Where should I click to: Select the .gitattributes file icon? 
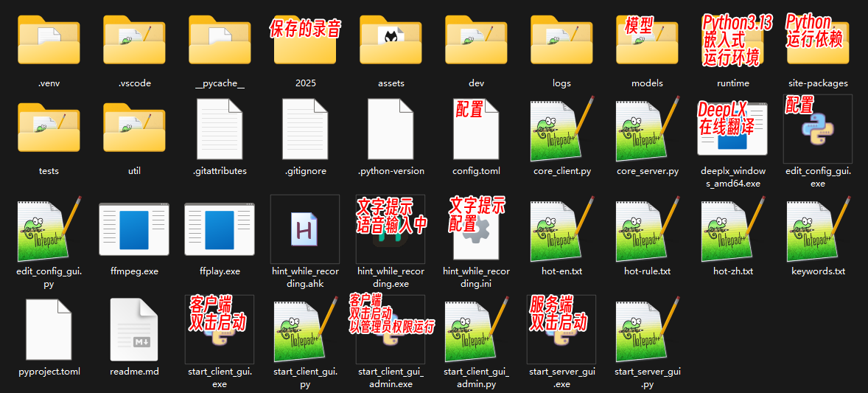point(220,129)
